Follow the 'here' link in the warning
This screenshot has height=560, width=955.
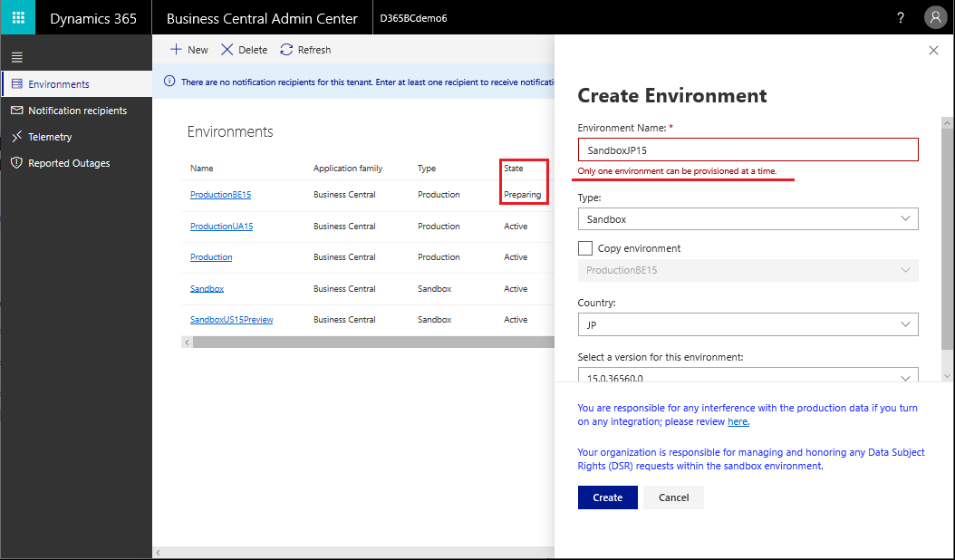click(x=738, y=421)
